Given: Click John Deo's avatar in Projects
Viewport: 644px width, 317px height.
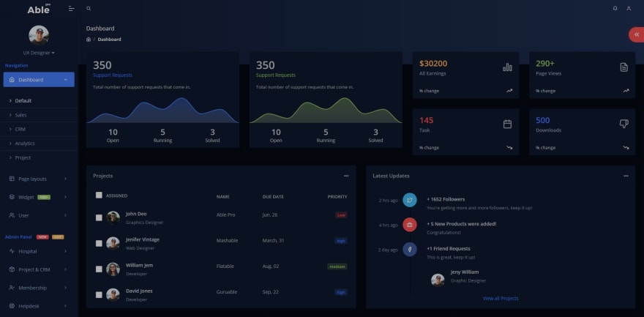Looking at the screenshot, I should point(113,217).
